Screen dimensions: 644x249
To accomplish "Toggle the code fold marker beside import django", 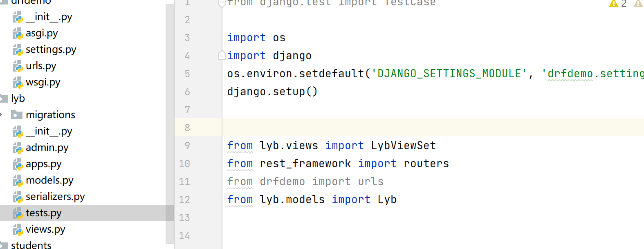I will point(222,55).
